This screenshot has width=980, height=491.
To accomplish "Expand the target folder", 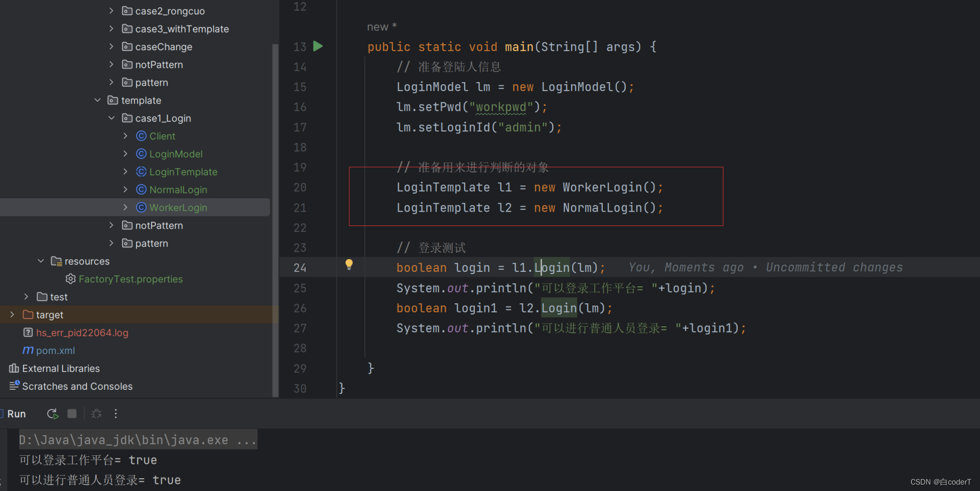I will coord(12,315).
